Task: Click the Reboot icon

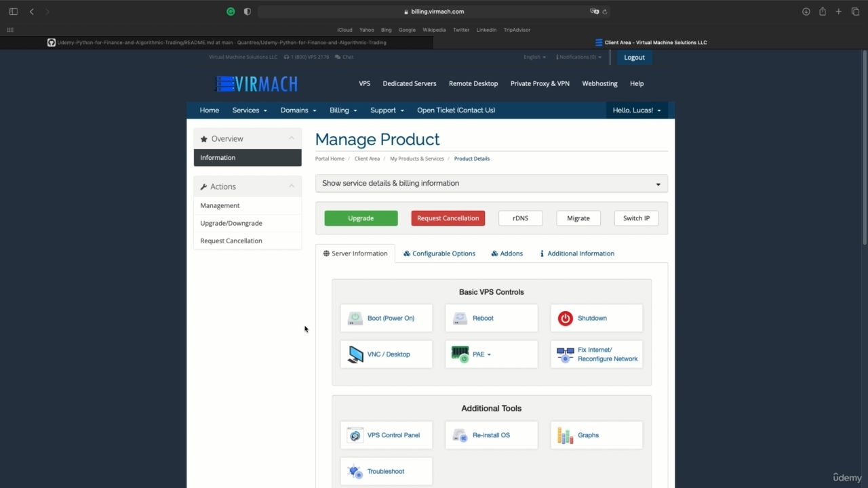Action: pyautogui.click(x=460, y=318)
